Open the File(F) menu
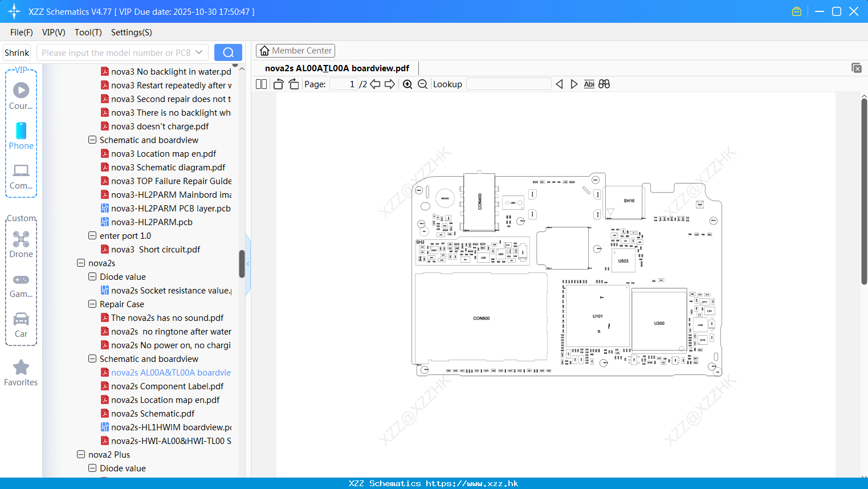The height and width of the screenshot is (489, 868). [22, 32]
